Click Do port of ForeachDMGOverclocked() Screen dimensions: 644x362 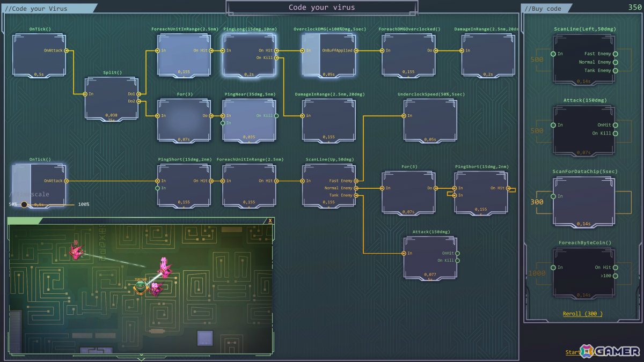[x=435, y=50]
